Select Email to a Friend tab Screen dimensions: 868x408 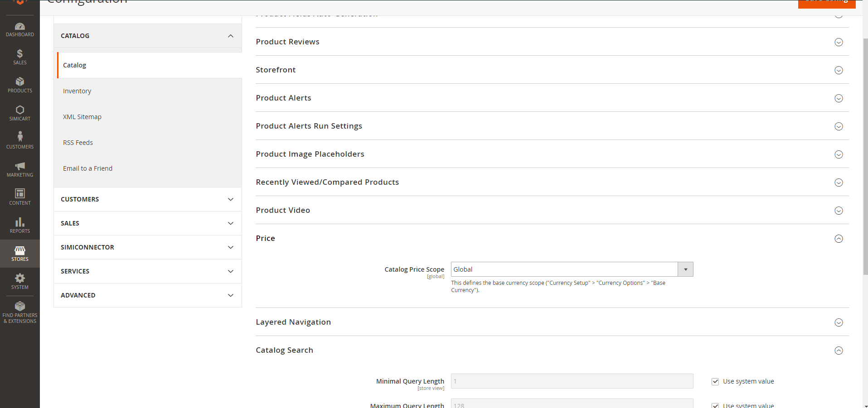point(150,168)
